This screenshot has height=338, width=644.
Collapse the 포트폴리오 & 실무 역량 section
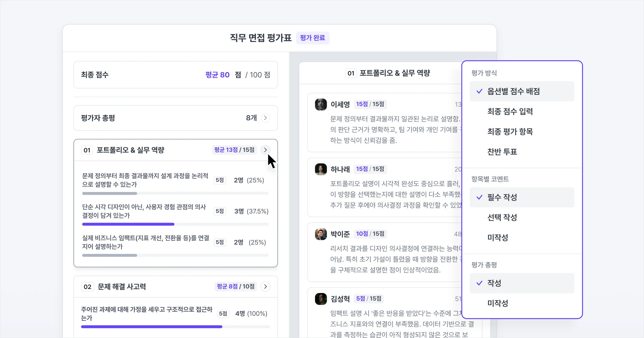(265, 150)
